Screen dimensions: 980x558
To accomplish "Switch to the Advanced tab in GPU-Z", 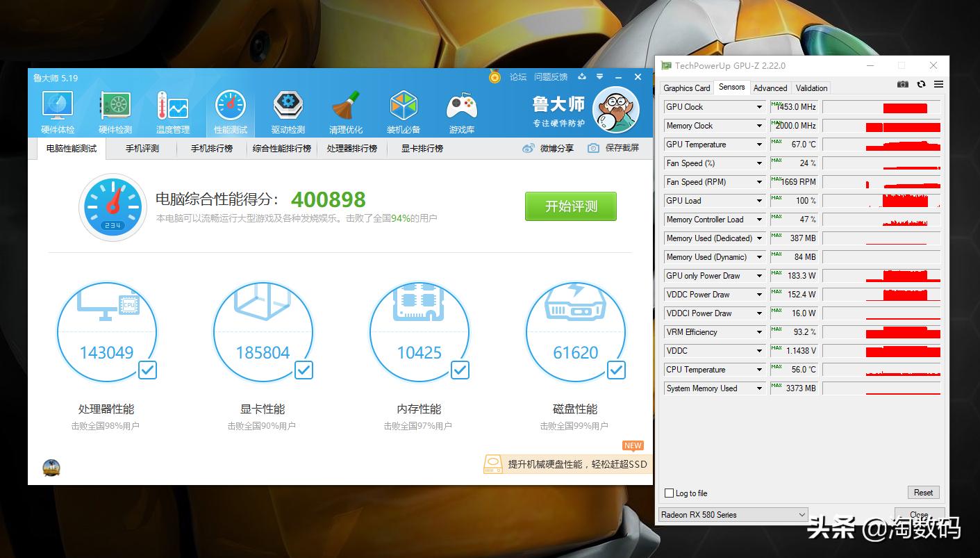I will [770, 88].
